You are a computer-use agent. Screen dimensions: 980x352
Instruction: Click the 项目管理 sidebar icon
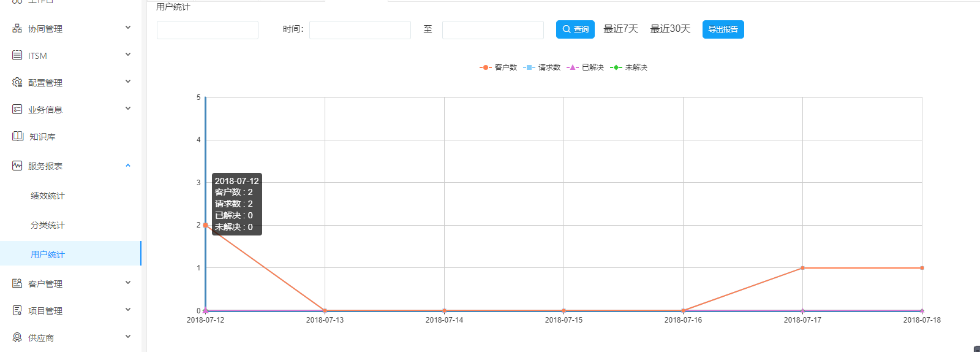pyautogui.click(x=17, y=310)
